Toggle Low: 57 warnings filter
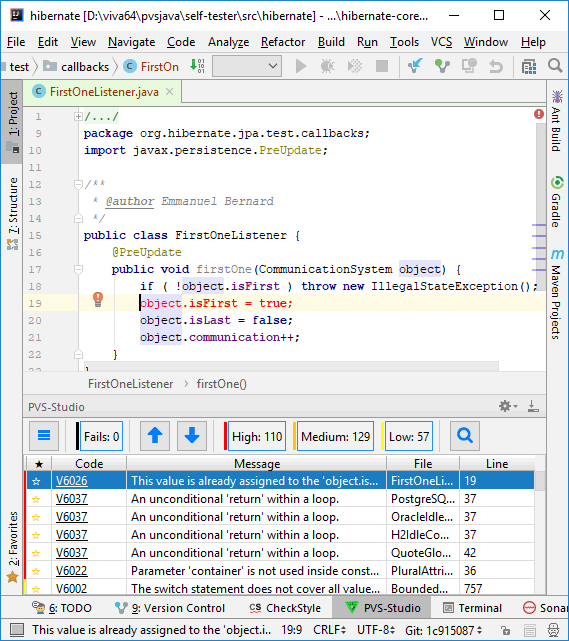This screenshot has width=569, height=641. [409, 436]
